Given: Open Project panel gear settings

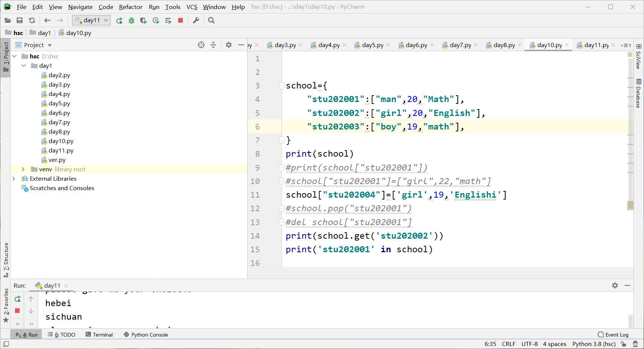Looking at the screenshot, I should [x=229, y=45].
